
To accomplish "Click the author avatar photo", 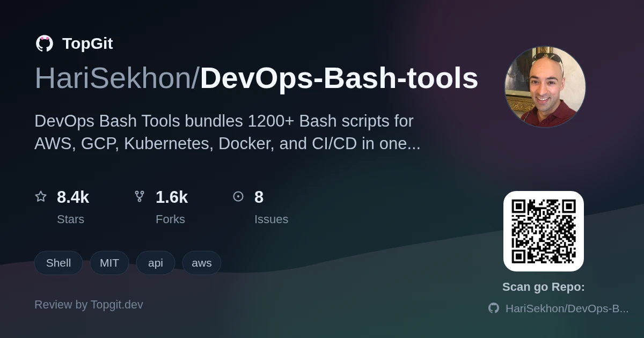I will (x=545, y=87).
